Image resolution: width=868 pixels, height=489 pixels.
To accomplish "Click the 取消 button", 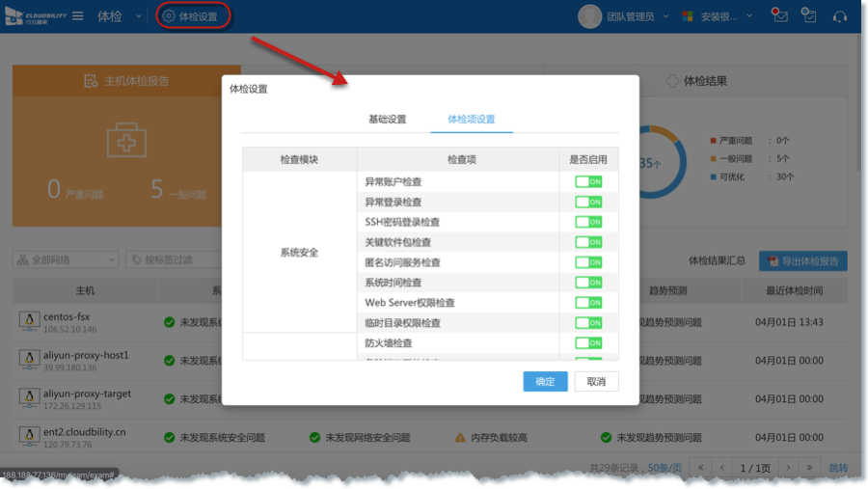I will (596, 381).
